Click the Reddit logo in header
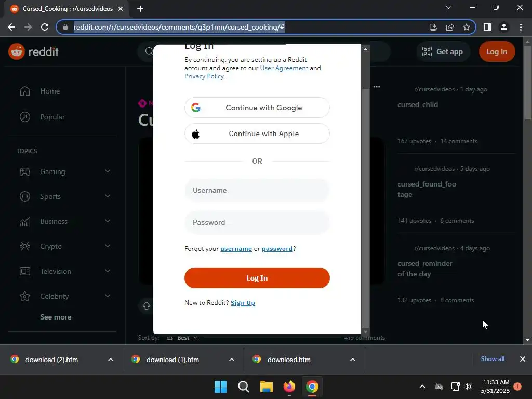 (x=33, y=51)
